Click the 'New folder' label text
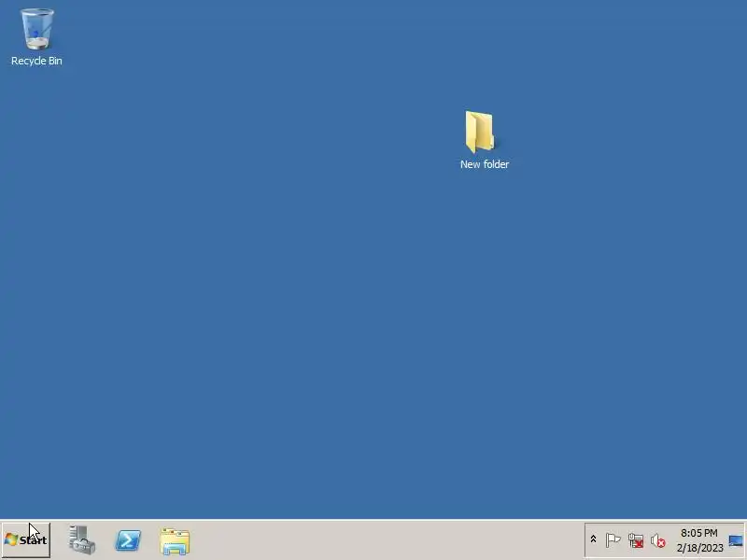747x560 pixels. 484,164
